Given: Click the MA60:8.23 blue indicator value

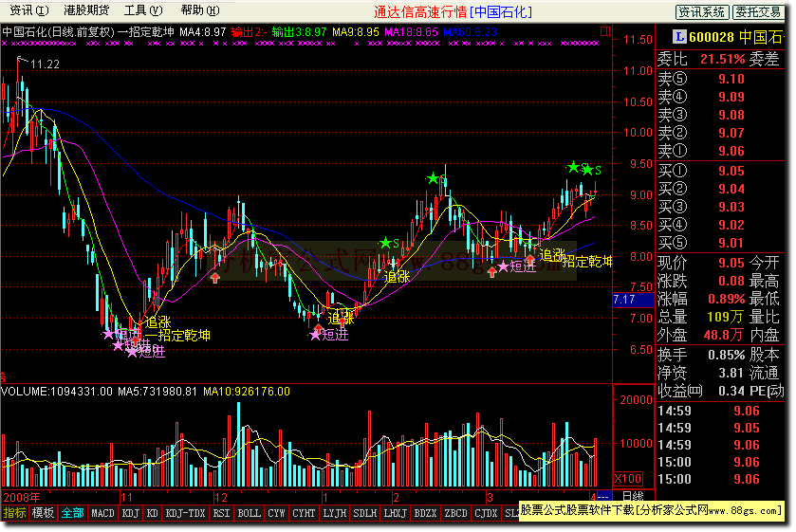Looking at the screenshot, I should point(470,32).
